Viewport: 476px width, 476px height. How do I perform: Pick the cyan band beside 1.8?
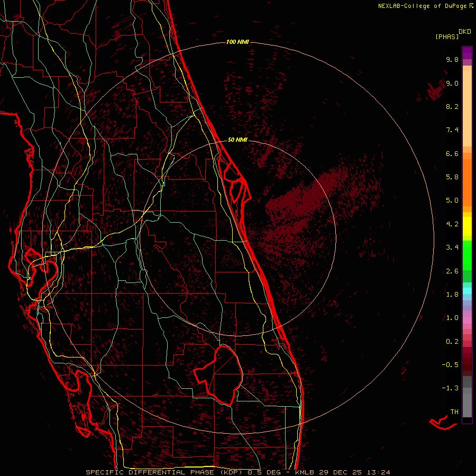coord(467,290)
